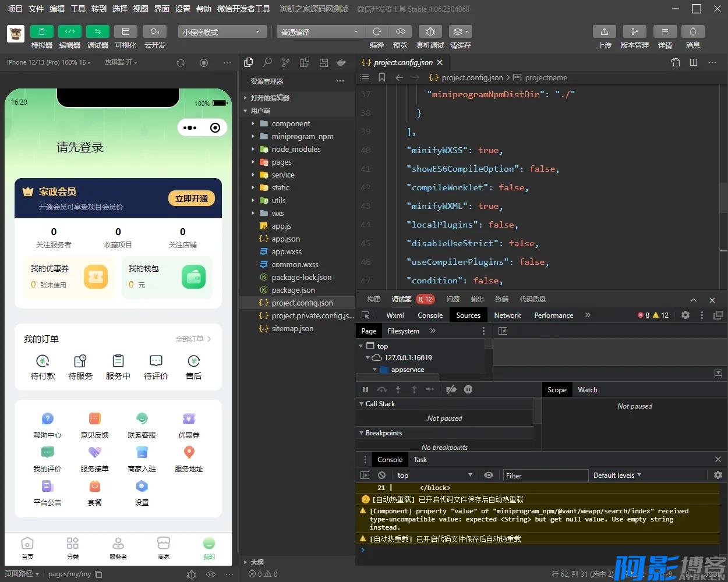This screenshot has height=582, width=728.
Task: Open Version Management icon
Action: [634, 31]
